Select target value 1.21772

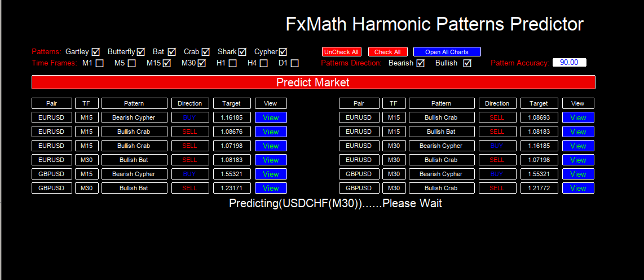point(539,188)
